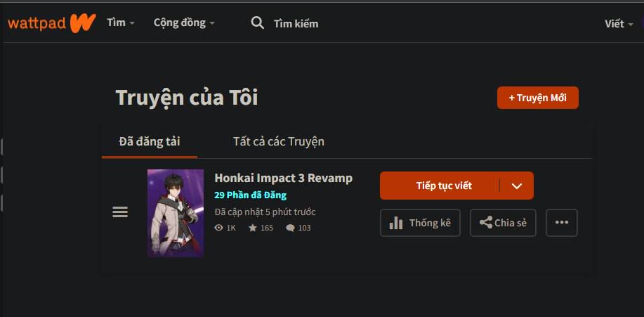This screenshot has width=644, height=317.
Task: Expand the Tìm dropdown menu
Action: pyautogui.click(x=121, y=22)
